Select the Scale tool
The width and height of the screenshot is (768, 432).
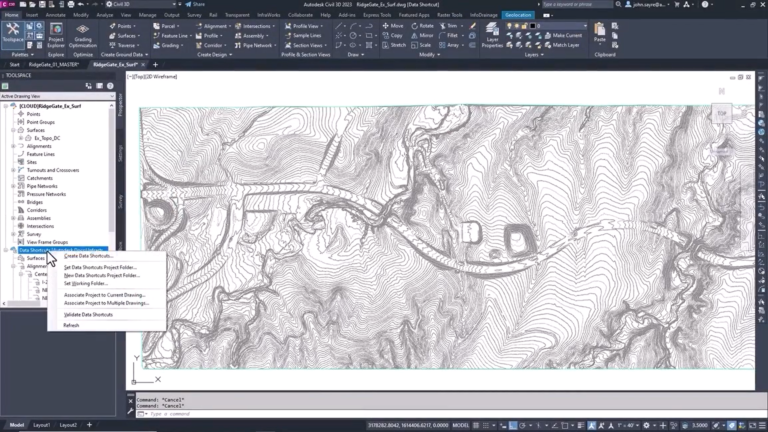[421, 45]
